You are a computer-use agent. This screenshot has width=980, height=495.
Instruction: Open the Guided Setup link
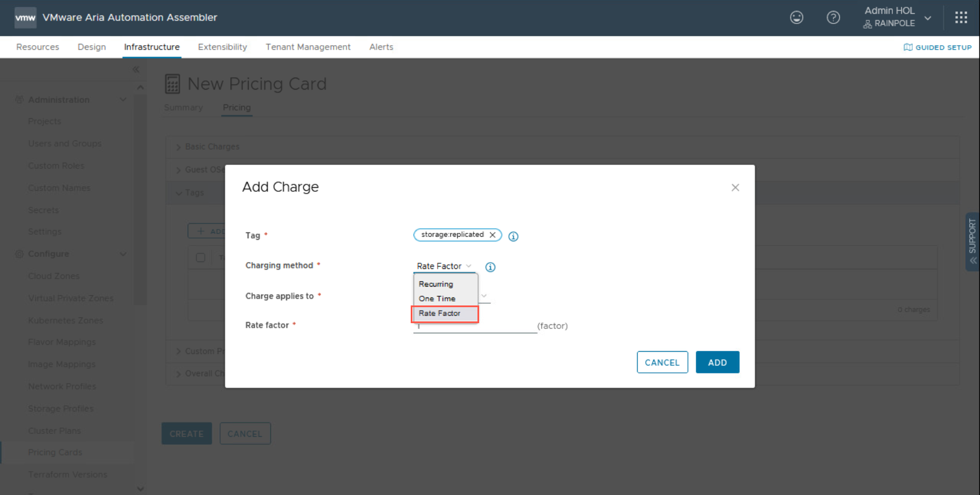pyautogui.click(x=937, y=47)
